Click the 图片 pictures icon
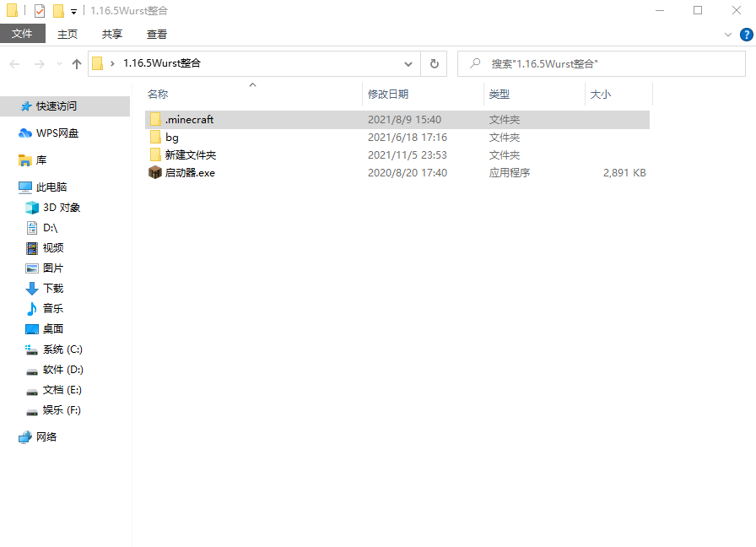The width and height of the screenshot is (756, 547). point(32,268)
